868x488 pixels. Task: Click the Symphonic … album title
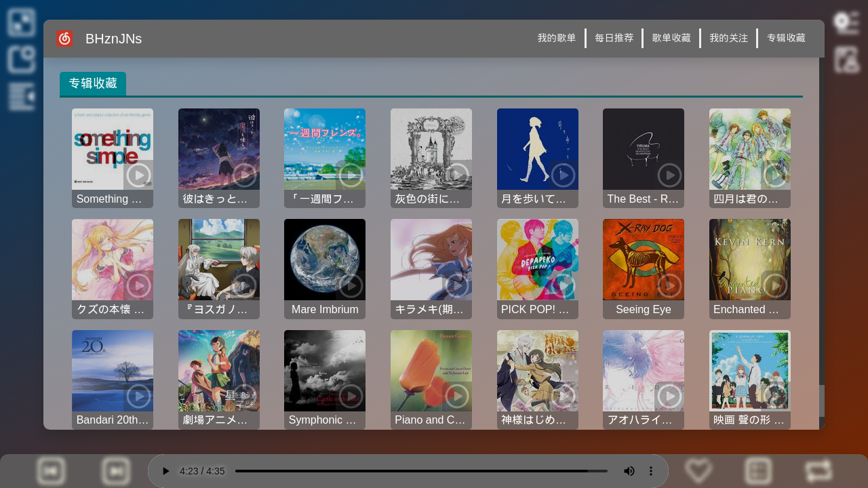point(325,420)
